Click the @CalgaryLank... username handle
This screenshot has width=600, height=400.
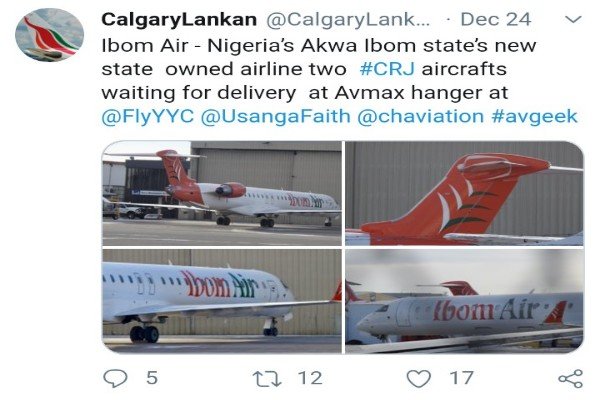(x=348, y=20)
